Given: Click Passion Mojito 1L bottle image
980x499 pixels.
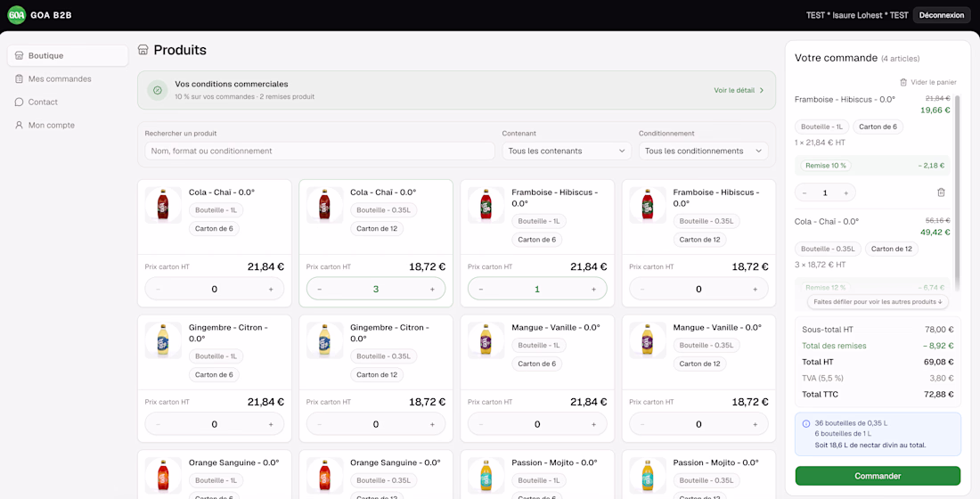Looking at the screenshot, I should click(486, 476).
